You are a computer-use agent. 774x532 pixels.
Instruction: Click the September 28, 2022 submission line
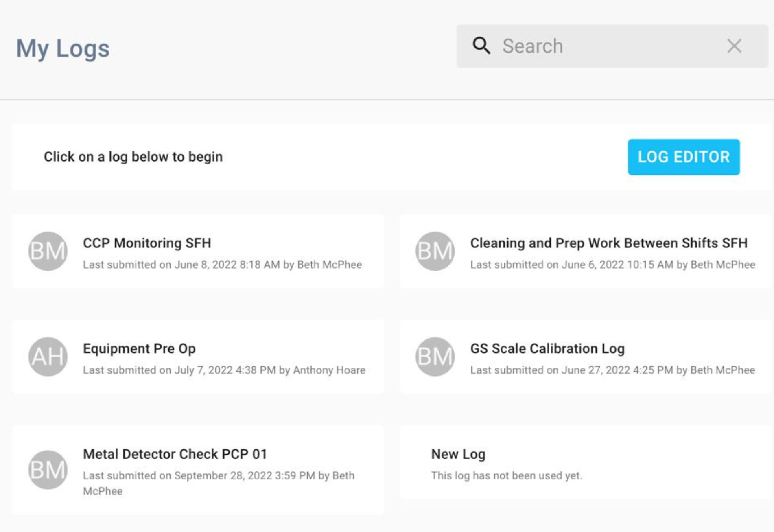(x=218, y=475)
